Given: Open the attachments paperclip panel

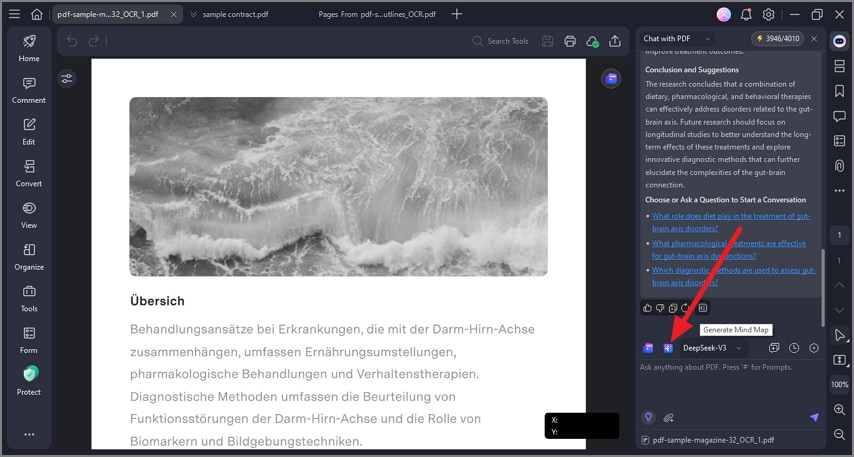Looking at the screenshot, I should coord(839,166).
